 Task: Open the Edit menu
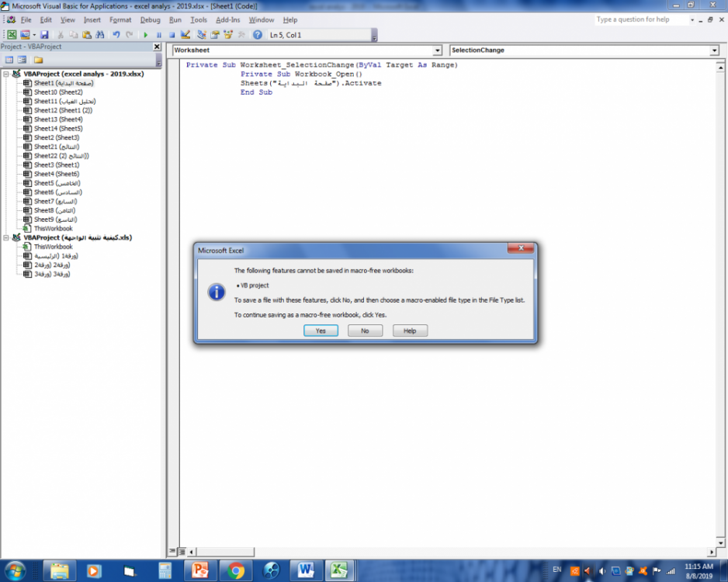(x=46, y=20)
